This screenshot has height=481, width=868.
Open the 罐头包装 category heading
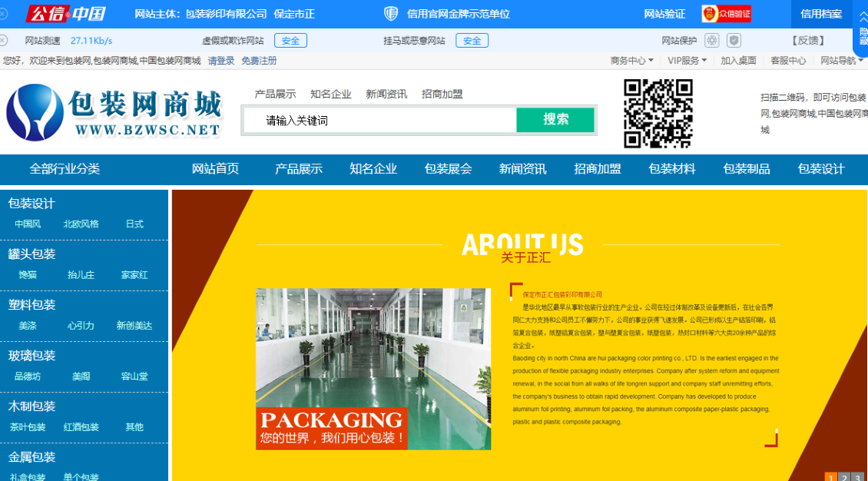[x=31, y=254]
